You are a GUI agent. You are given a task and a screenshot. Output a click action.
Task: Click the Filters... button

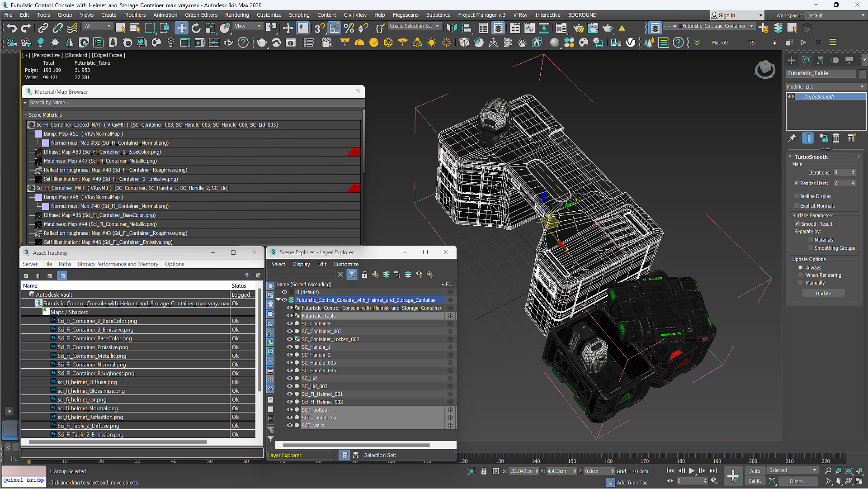point(798,481)
